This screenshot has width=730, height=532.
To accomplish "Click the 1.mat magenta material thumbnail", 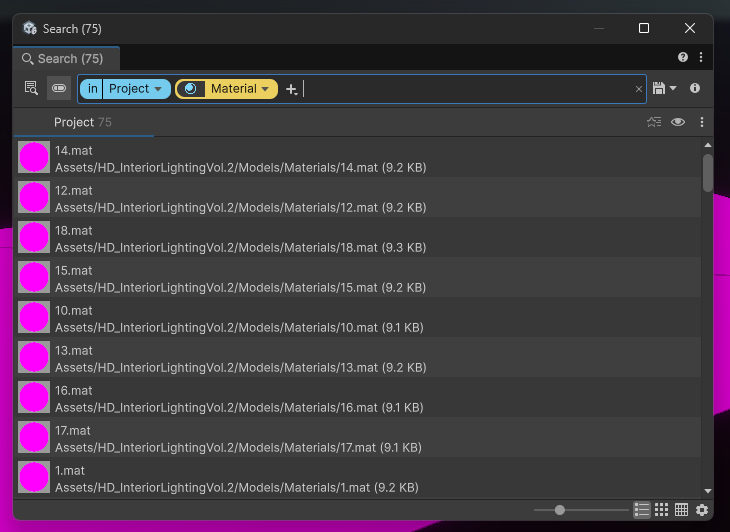I will coord(34,478).
